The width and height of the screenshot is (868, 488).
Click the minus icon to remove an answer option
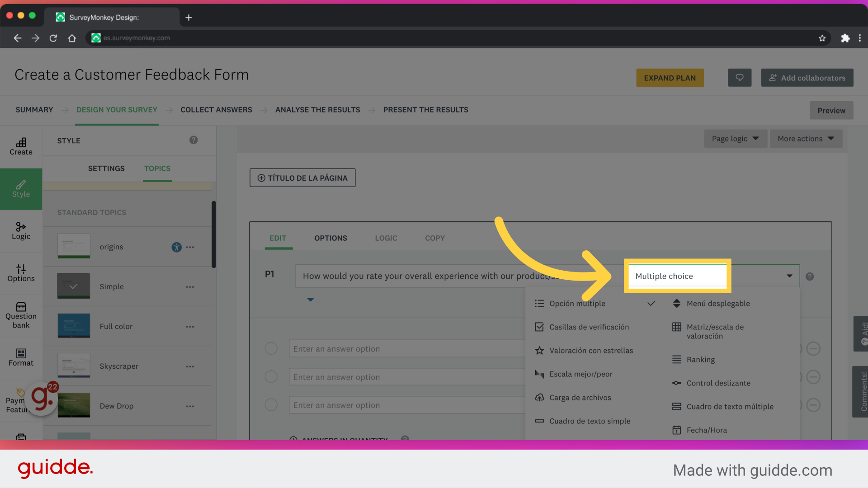[x=814, y=348]
